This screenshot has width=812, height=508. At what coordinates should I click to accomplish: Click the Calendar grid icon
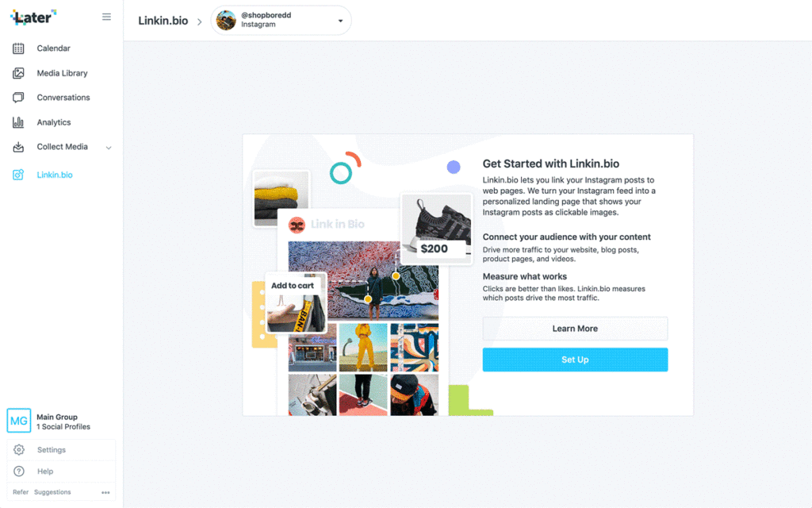click(18, 48)
